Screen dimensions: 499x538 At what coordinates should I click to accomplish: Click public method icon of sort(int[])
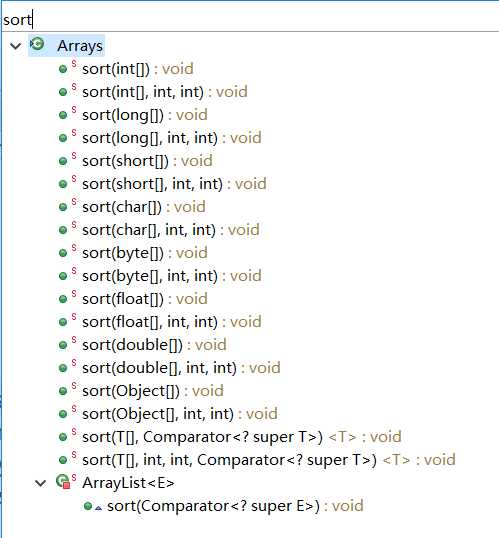[63, 70]
